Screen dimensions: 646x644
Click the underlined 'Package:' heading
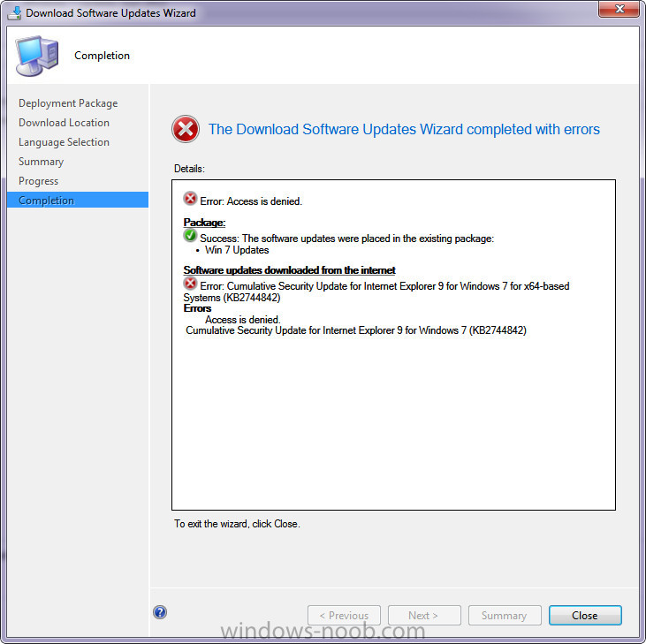[x=204, y=223]
